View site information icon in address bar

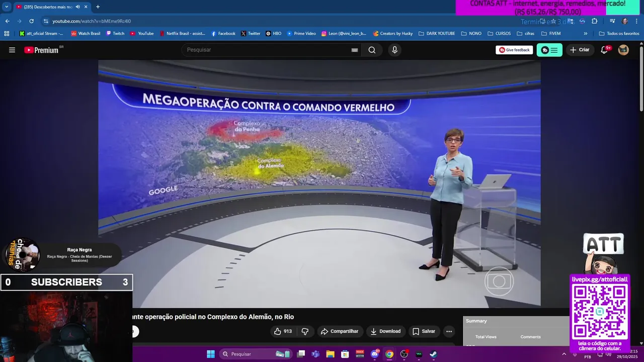click(x=46, y=21)
